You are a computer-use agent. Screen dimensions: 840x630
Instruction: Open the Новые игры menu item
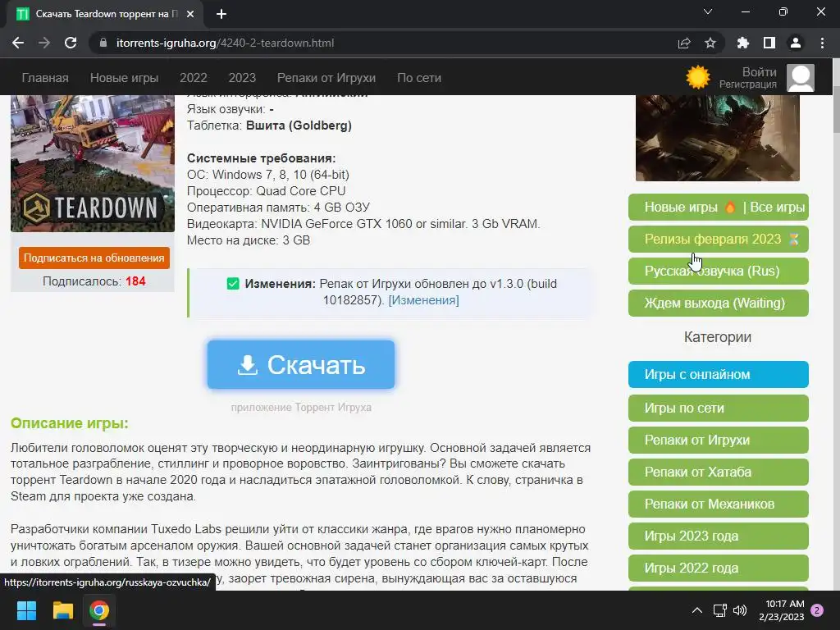pyautogui.click(x=125, y=78)
